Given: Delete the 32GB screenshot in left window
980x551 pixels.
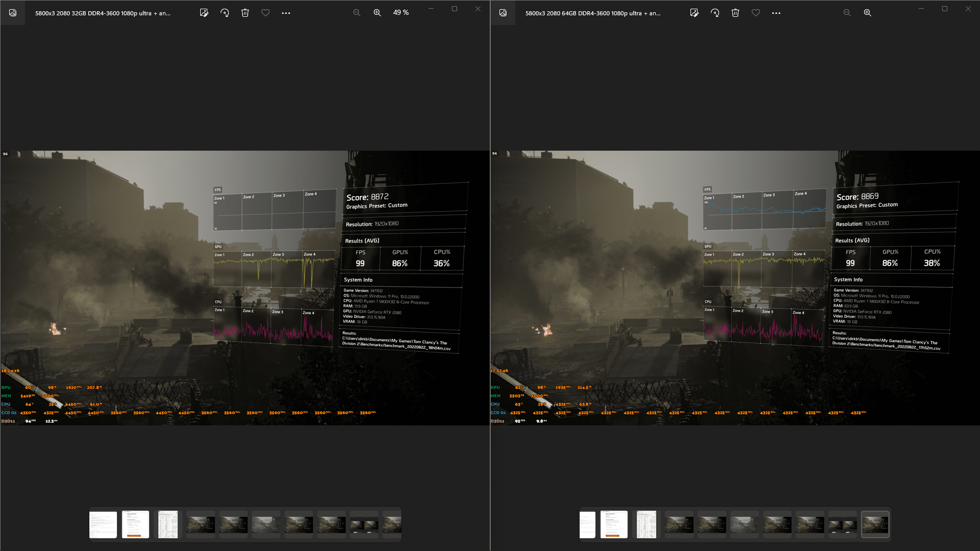Looking at the screenshot, I should click(245, 13).
